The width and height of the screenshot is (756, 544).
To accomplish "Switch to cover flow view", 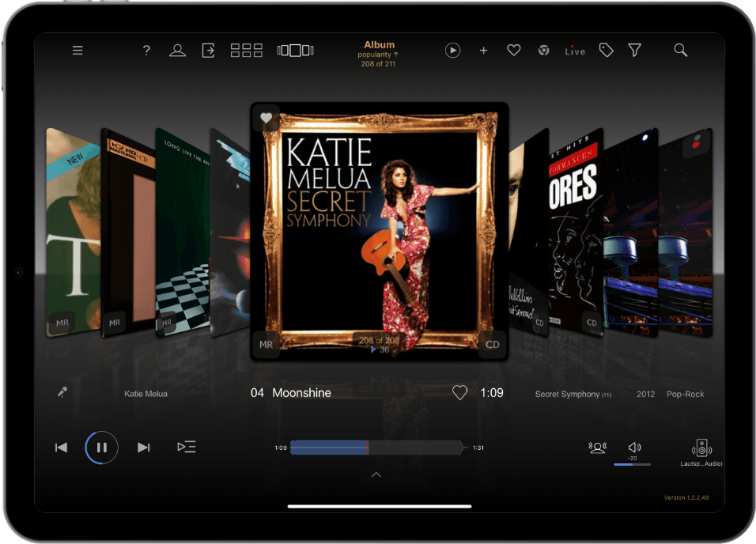I will tap(296, 50).
